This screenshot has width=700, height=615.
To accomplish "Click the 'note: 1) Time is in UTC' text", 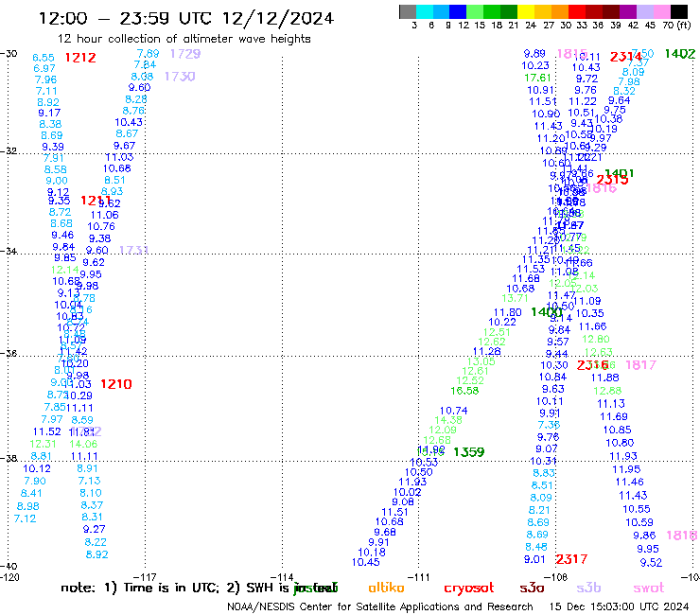I will tap(139, 588).
